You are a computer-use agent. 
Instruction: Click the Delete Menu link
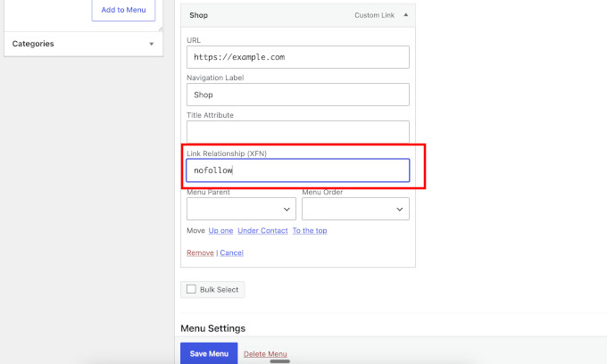265,354
